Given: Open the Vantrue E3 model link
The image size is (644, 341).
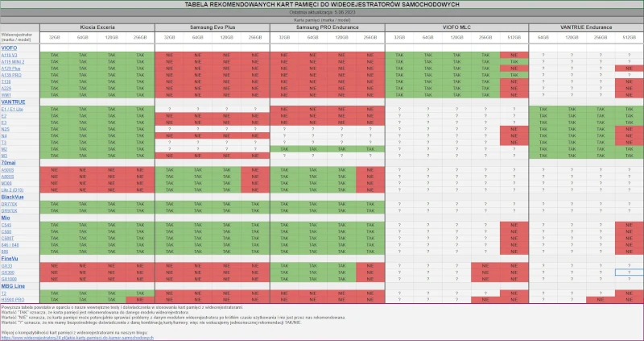Looking at the screenshot, I should coord(4,123).
